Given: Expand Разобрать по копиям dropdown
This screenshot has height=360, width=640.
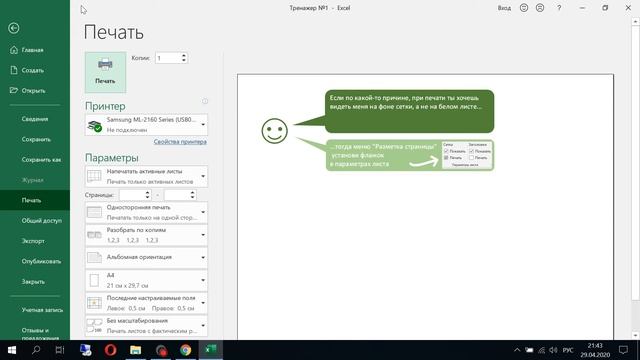Looking at the screenshot, I should point(146,235).
